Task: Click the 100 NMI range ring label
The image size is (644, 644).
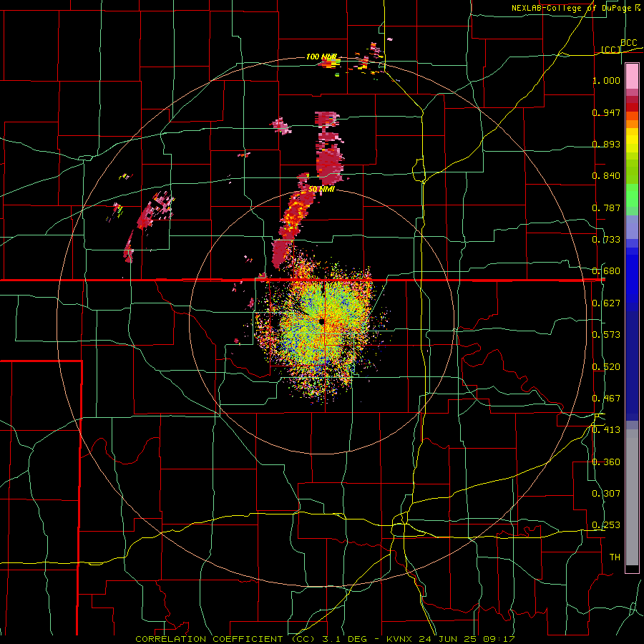Action: [x=321, y=57]
